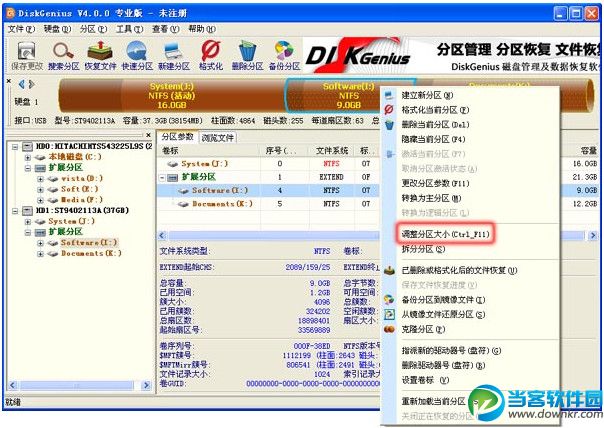This screenshot has width=604, height=428.
Task: Open the 查看 menu
Action: pos(166,29)
